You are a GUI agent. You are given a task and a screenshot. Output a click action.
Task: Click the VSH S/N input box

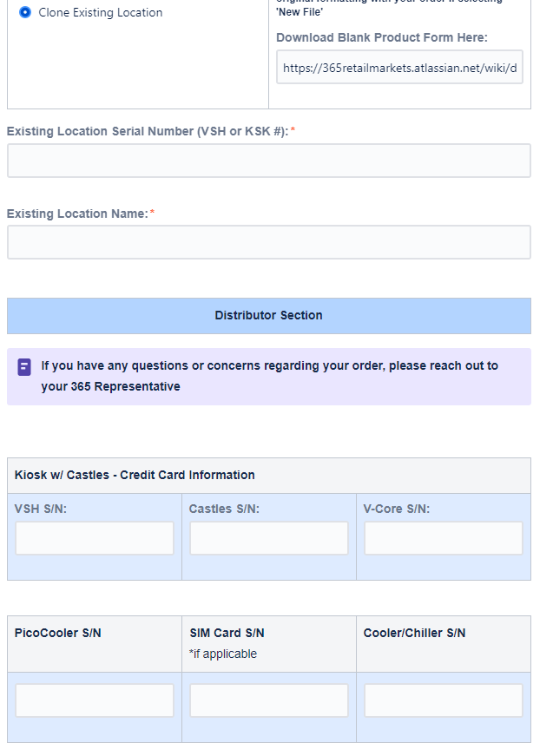[95, 538]
